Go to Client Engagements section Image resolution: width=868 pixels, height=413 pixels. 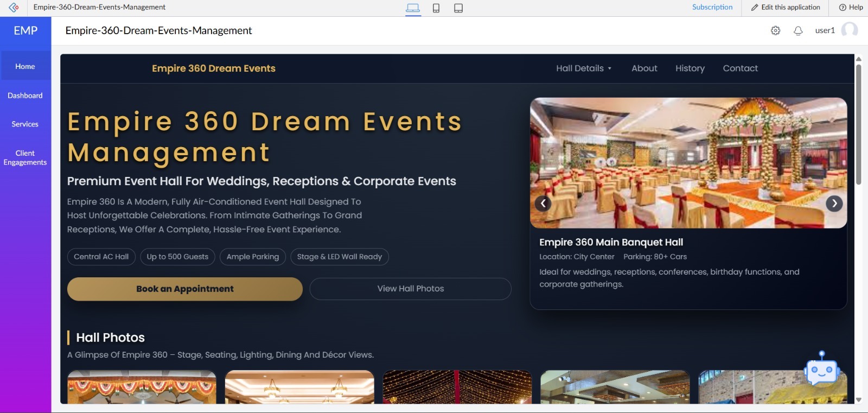[25, 158]
